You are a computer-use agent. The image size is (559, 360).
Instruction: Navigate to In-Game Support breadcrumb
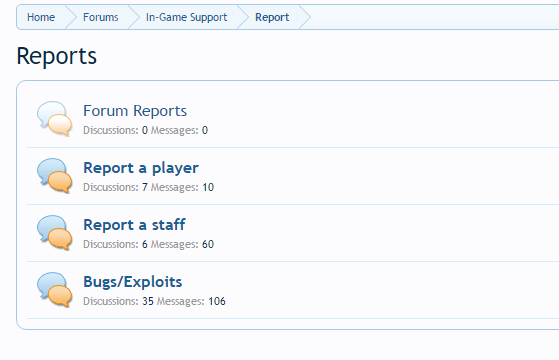click(x=186, y=17)
